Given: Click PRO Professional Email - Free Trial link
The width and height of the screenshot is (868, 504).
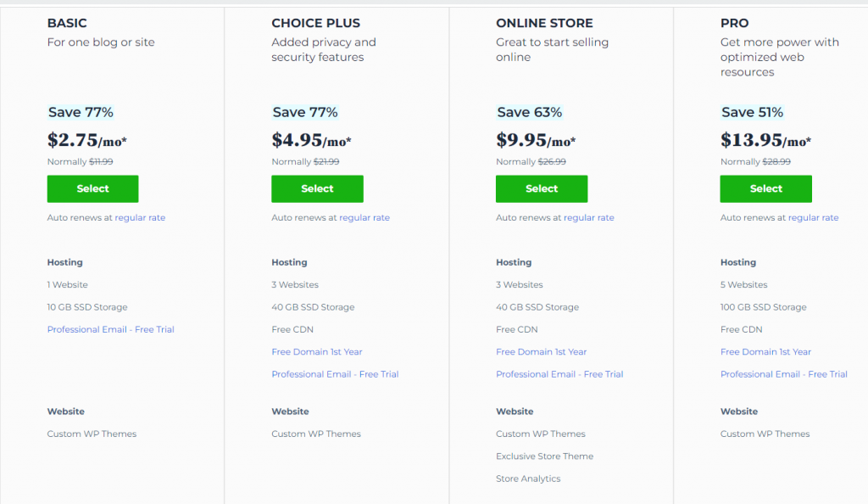Looking at the screenshot, I should pyautogui.click(x=784, y=374).
